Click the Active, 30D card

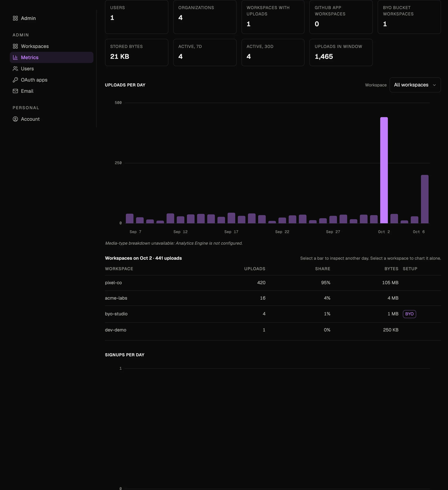click(x=273, y=52)
